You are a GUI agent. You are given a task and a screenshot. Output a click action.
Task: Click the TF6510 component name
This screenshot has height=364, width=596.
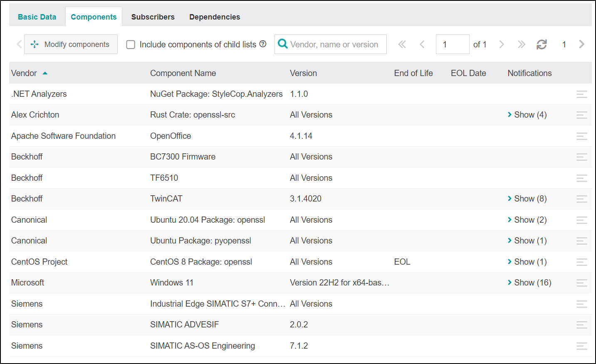coord(164,178)
